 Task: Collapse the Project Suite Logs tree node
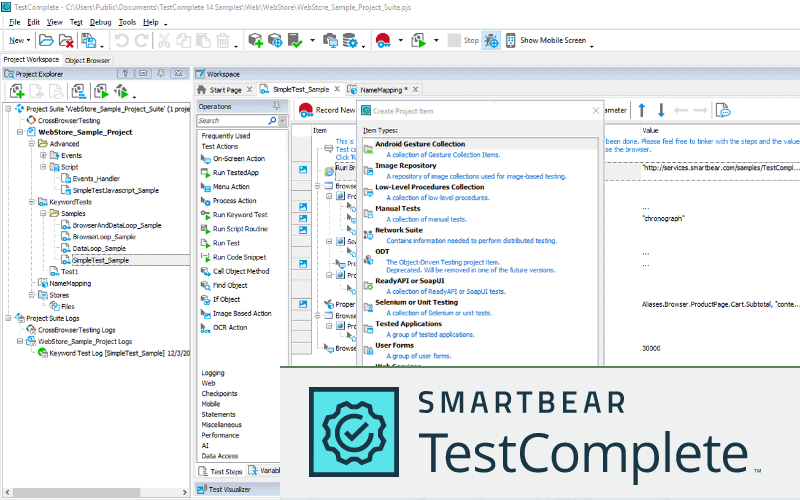pos(8,318)
